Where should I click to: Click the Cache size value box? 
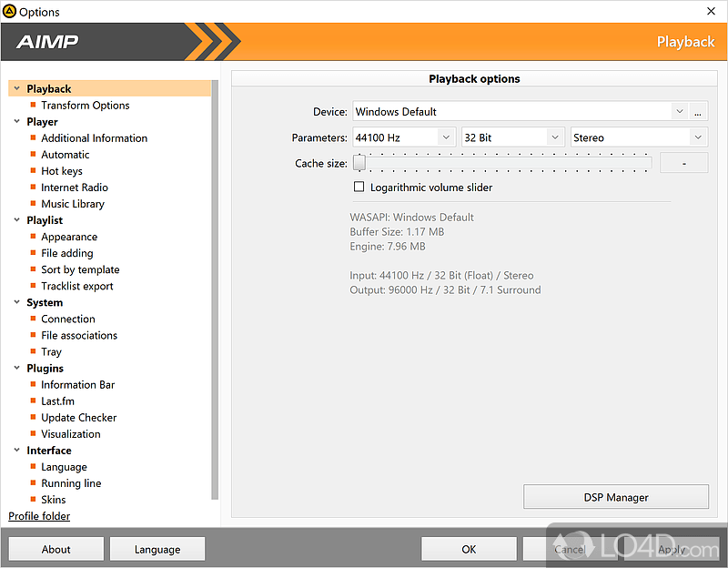[x=684, y=163]
